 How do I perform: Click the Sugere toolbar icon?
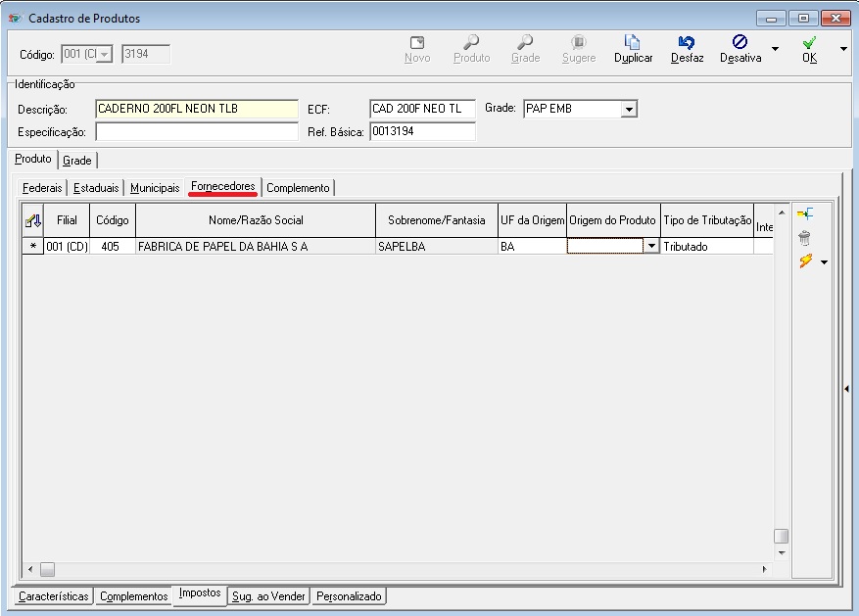(x=579, y=42)
